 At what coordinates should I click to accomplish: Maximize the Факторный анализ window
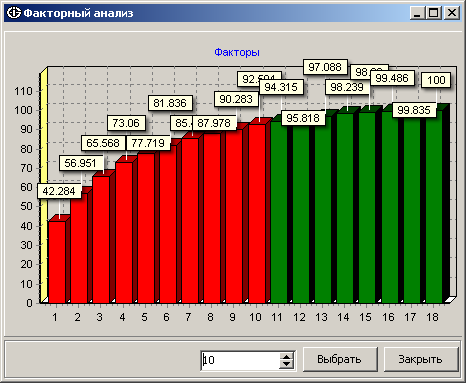(433, 13)
